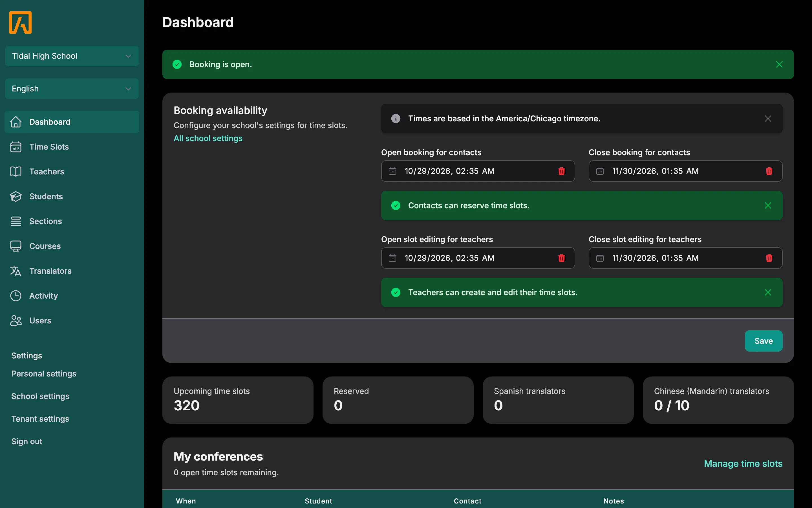Open Personal settings

click(44, 374)
